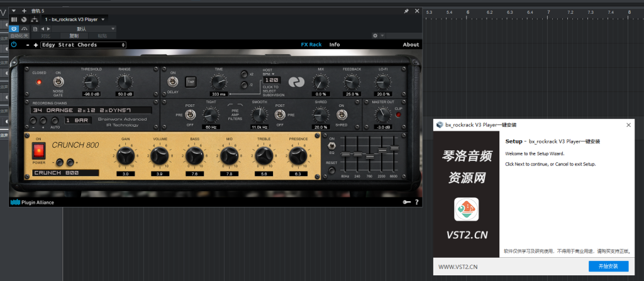Click the x2 delay time button
This screenshot has height=281, width=644.
point(245,74)
